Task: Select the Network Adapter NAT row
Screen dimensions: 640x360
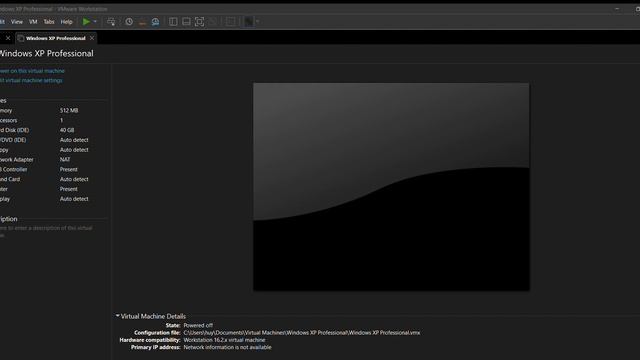Action: pyautogui.click(x=53, y=160)
